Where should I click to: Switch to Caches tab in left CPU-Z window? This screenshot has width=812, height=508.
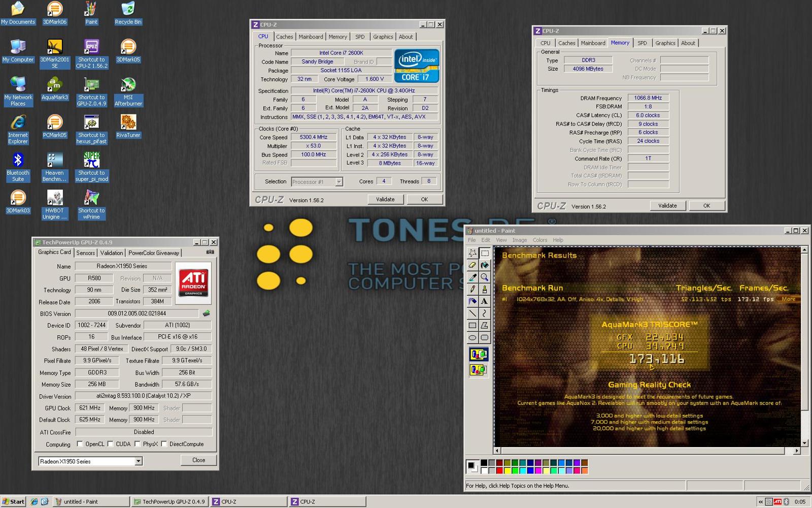click(x=284, y=37)
